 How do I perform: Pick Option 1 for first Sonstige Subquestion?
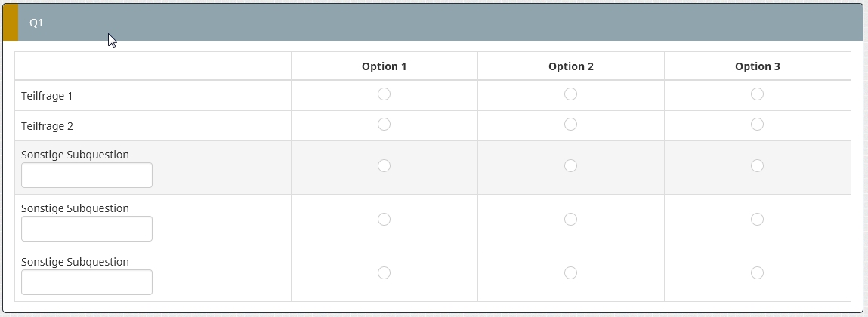(x=384, y=166)
